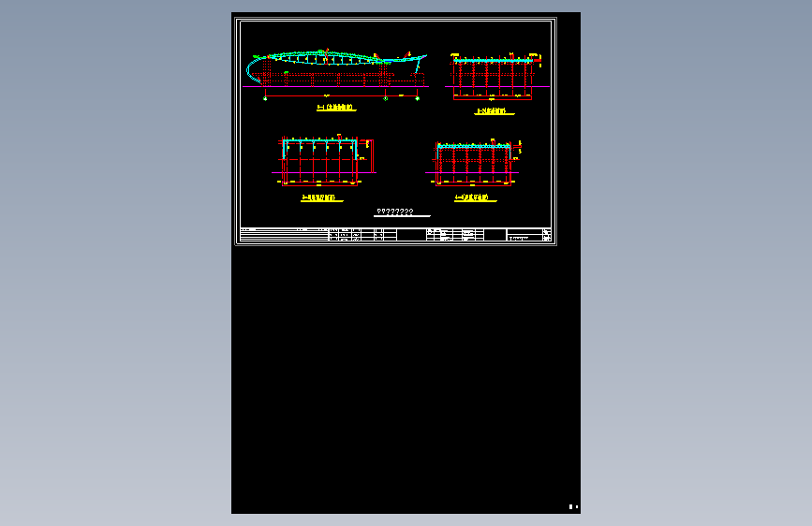Click yellow caption under curved-roof elevation

pyautogui.click(x=336, y=108)
